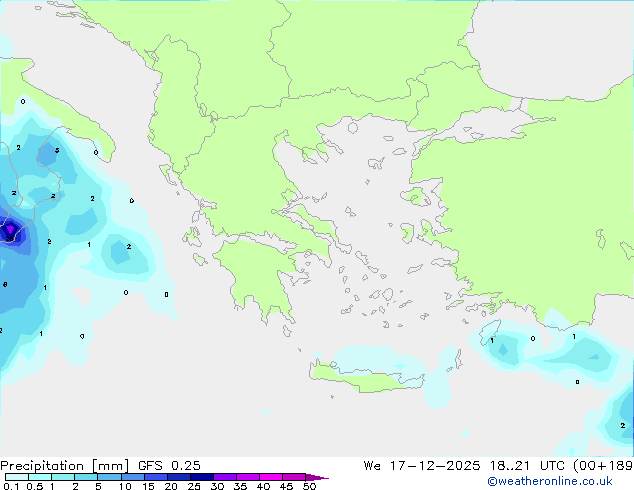This screenshot has width=634, height=490.
Task: Click the 40–45 mm magenta legend swatch
Action: (271, 477)
